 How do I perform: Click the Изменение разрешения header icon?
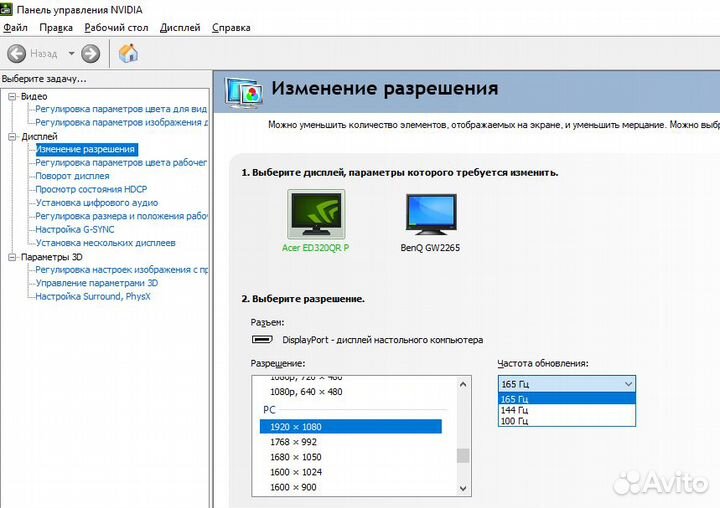244,93
